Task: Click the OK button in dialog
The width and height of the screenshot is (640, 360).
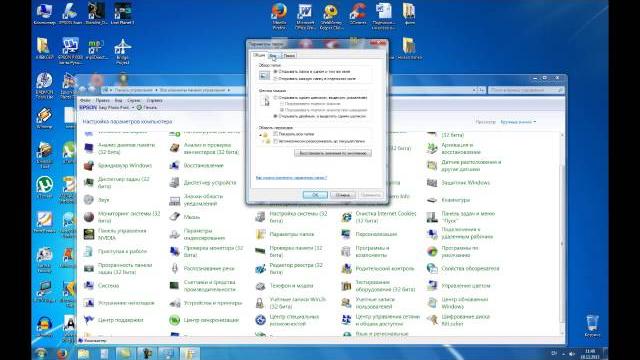Action: (315, 195)
